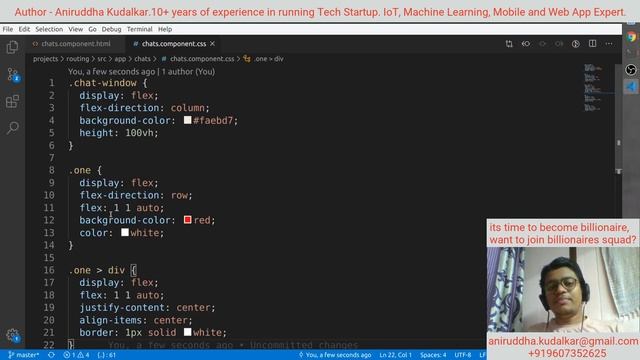Screen dimensions: 640x360
Task: Open the Edit menu
Action: coord(24,29)
